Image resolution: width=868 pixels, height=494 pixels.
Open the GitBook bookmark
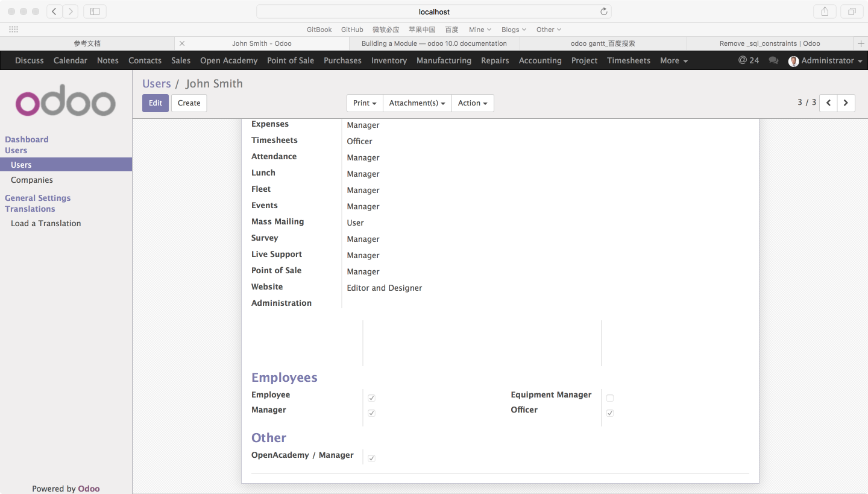[x=319, y=30]
